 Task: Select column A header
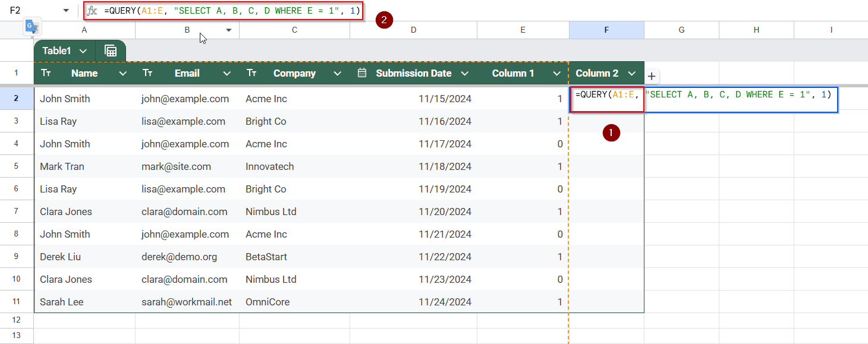[84, 30]
